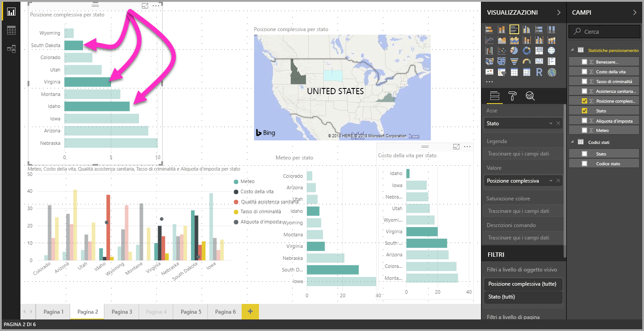644x331 pixels.
Task: Choose the waterfall chart visual
Action: 489,51
